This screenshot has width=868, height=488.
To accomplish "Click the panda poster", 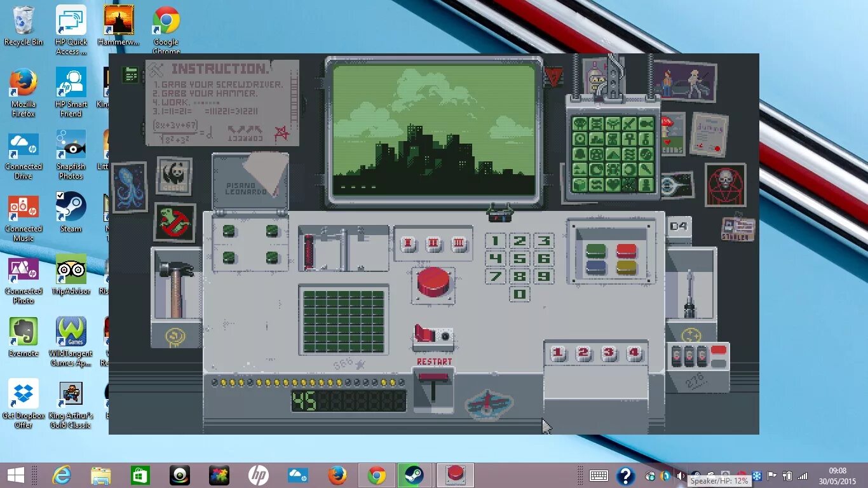I will click(x=174, y=176).
